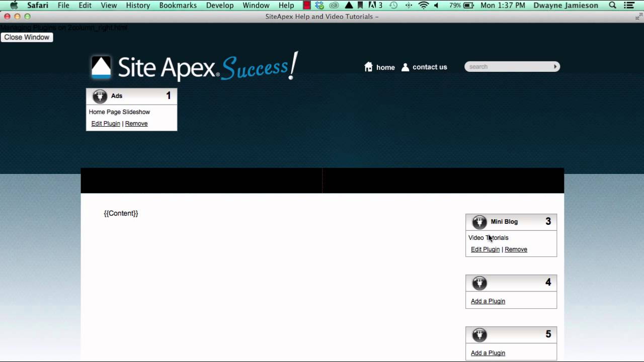Click the plug icon in box 5
Image resolution: width=644 pixels, height=362 pixels.
pyautogui.click(x=479, y=335)
